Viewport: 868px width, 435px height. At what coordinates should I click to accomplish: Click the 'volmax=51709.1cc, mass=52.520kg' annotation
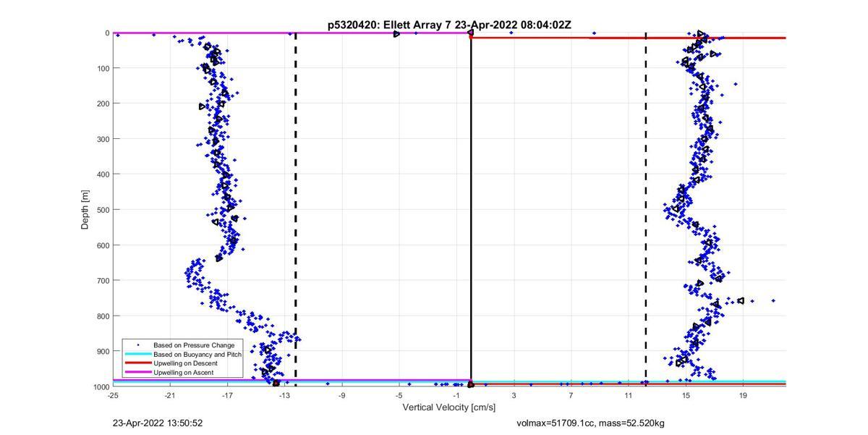point(590,423)
